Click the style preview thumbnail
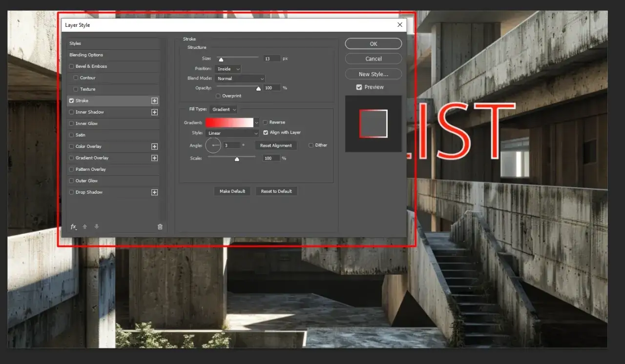Image resolution: width=625 pixels, height=364 pixels. point(374,123)
